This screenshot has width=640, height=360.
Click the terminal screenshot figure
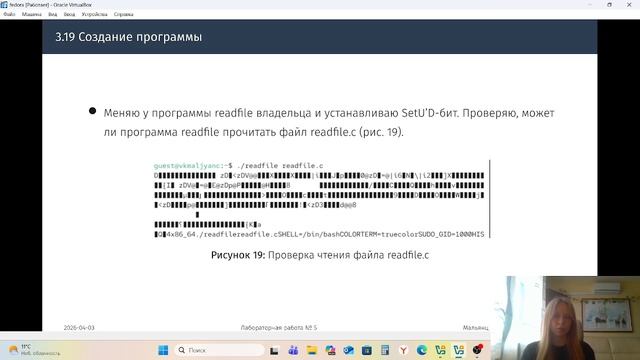(x=322, y=199)
